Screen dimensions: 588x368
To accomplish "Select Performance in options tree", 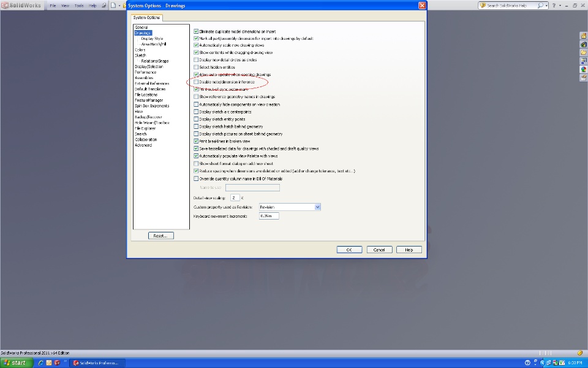I will [146, 72].
